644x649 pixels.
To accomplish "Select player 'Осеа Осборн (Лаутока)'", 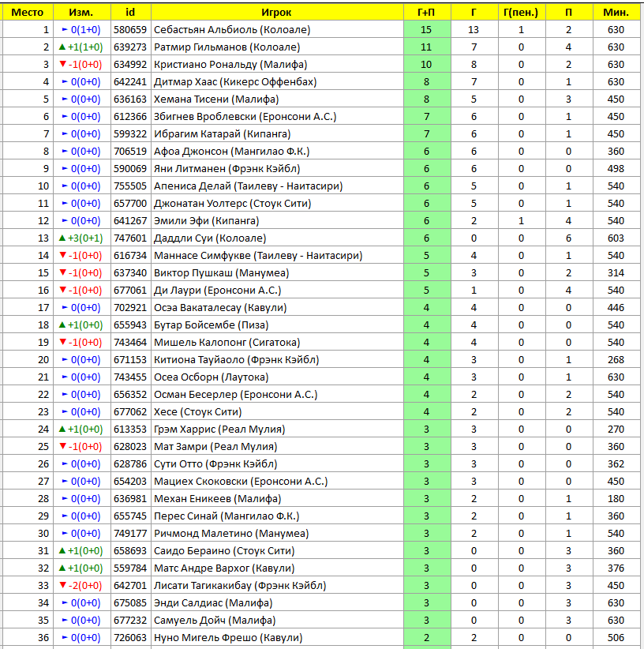I will [x=212, y=377].
